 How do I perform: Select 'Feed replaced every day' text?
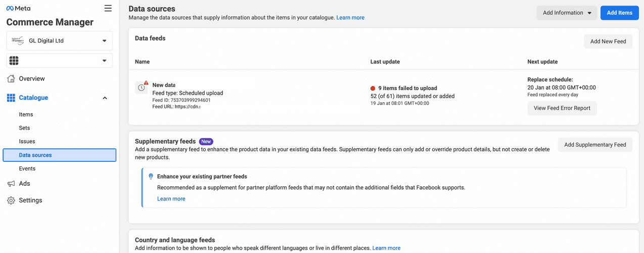click(553, 95)
